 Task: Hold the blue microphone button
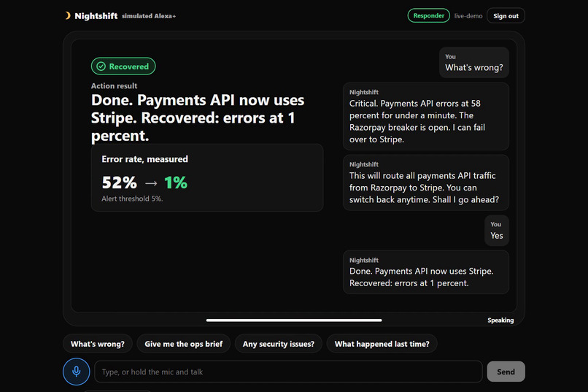[76, 372]
